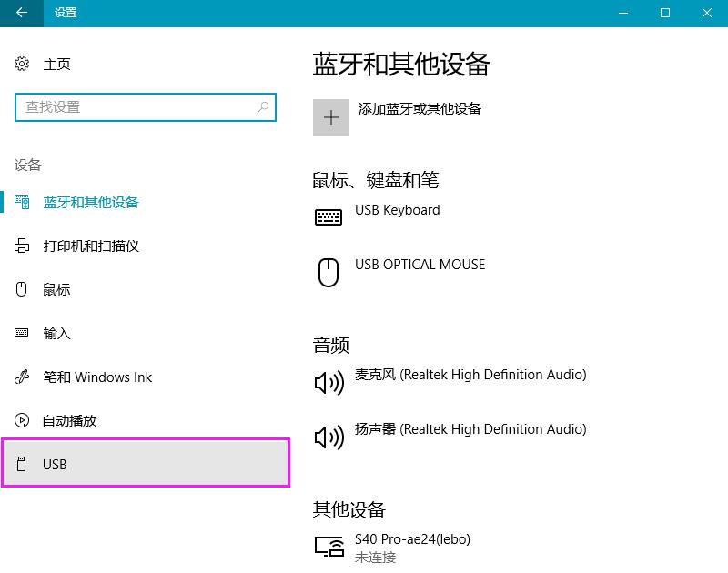This screenshot has height=573, width=728.
Task: Select the S40 Pro-ae24(lebo) device
Action: [413, 539]
